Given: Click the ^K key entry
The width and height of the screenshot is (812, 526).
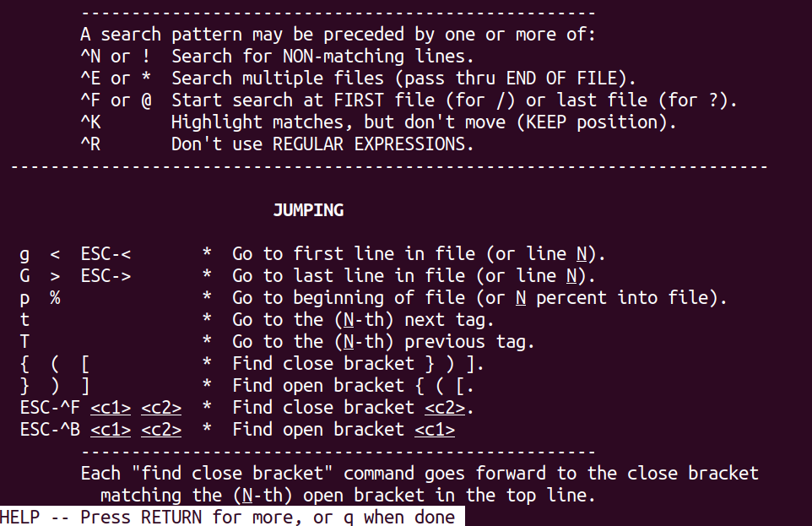Looking at the screenshot, I should [x=90, y=122].
